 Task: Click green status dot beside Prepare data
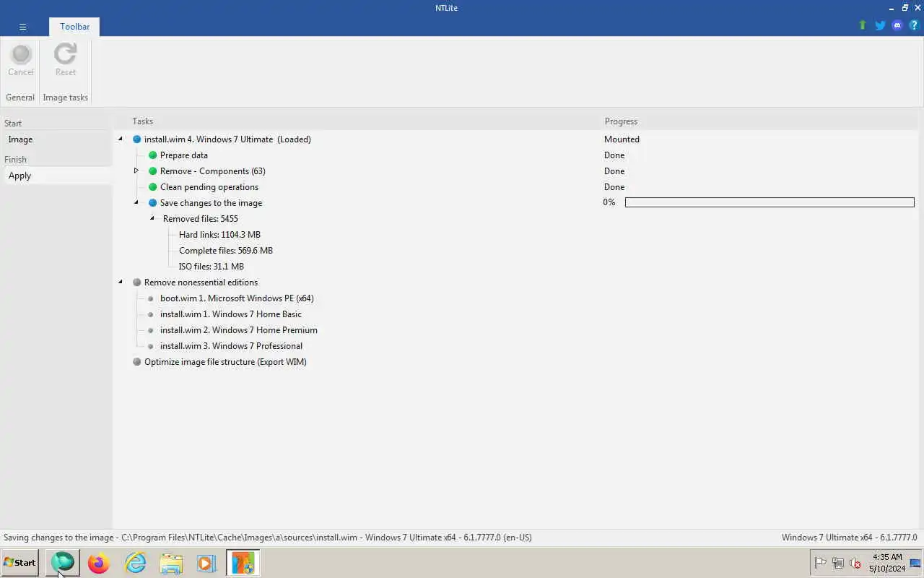tap(153, 155)
